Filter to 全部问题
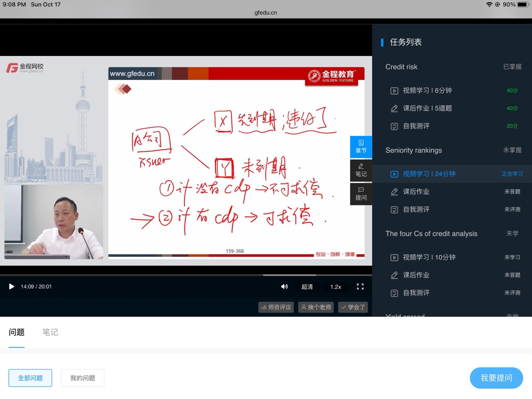Image resolution: width=532 pixels, height=399 pixels. [x=30, y=378]
